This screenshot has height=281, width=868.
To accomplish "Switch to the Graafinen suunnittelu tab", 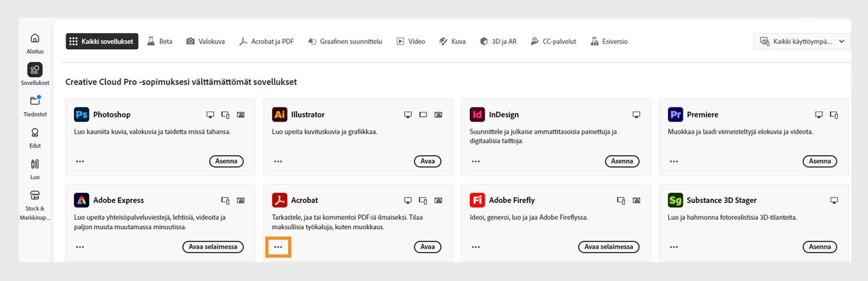I will (x=345, y=41).
